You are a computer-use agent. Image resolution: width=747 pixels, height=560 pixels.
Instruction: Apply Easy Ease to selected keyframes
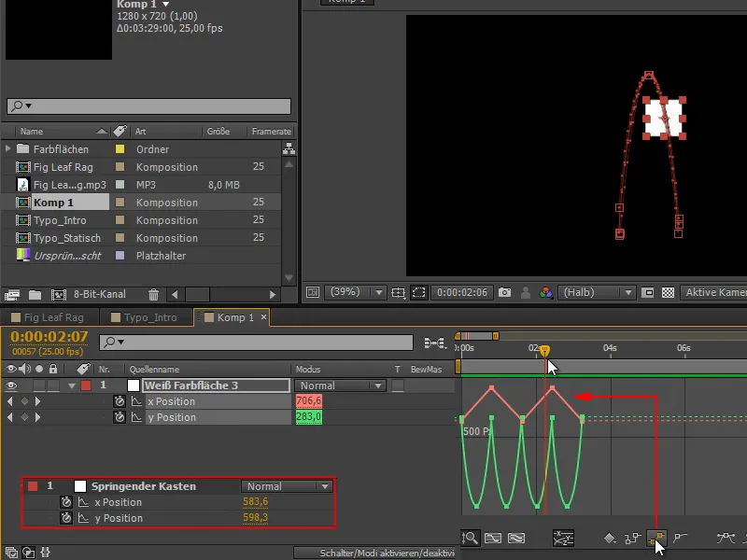pos(726,539)
